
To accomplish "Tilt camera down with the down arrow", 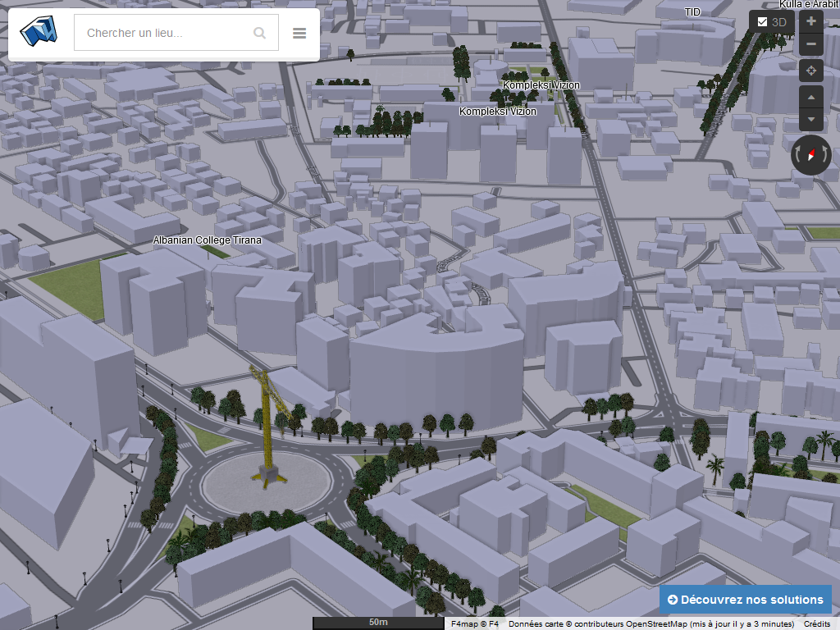I will [x=811, y=120].
